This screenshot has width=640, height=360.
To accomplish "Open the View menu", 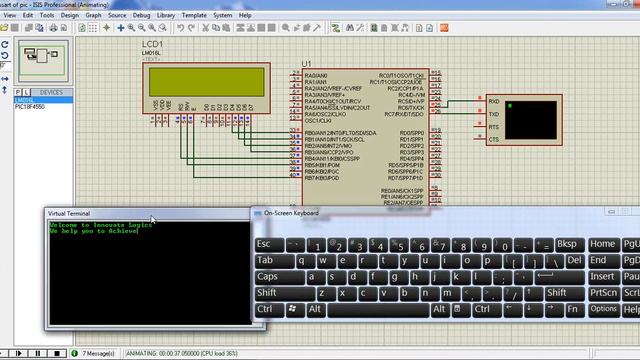I will click(x=9, y=15).
